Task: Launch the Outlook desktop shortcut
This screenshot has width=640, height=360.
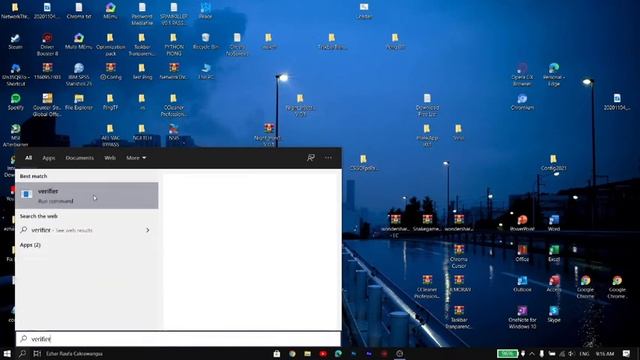Action: (x=522, y=284)
